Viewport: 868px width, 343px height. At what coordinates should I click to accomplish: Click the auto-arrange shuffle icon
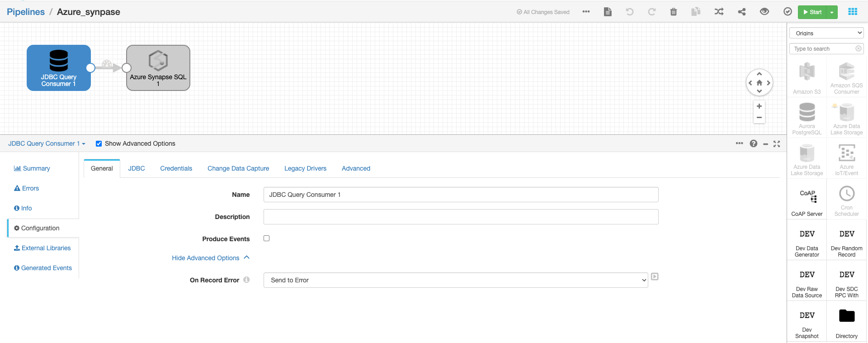(x=719, y=12)
